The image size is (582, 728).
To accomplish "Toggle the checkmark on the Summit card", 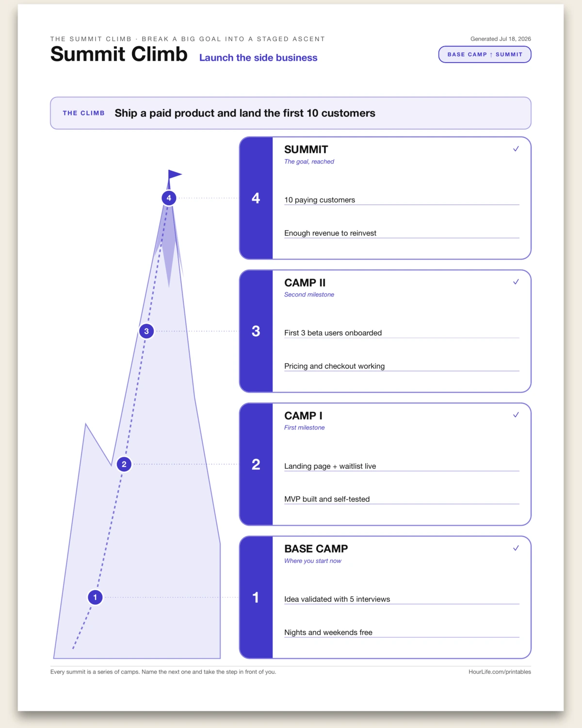I will pos(516,149).
